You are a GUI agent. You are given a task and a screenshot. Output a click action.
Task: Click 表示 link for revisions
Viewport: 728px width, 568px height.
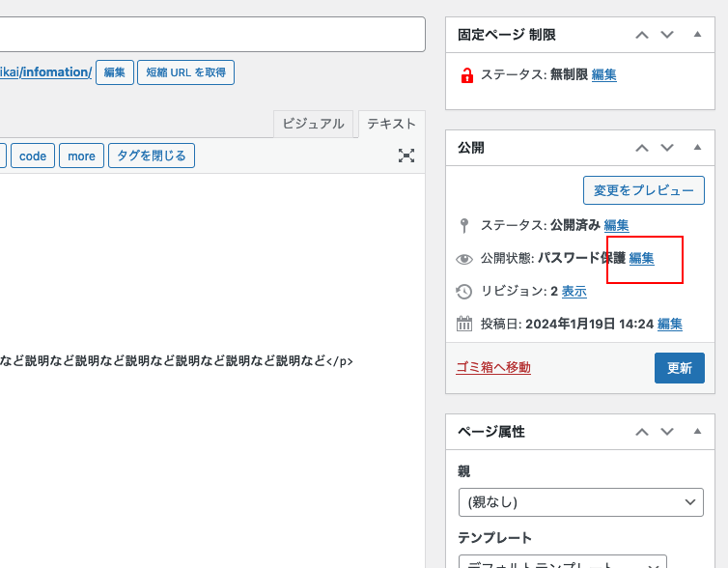(574, 291)
